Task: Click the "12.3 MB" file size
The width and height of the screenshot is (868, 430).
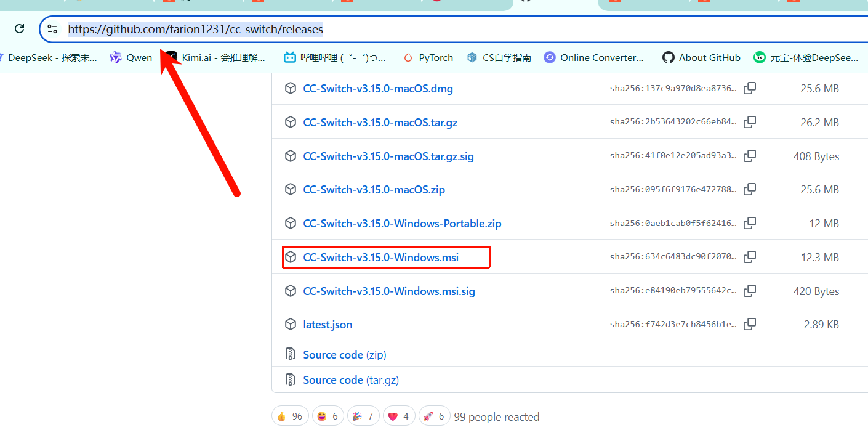Action: pos(820,258)
